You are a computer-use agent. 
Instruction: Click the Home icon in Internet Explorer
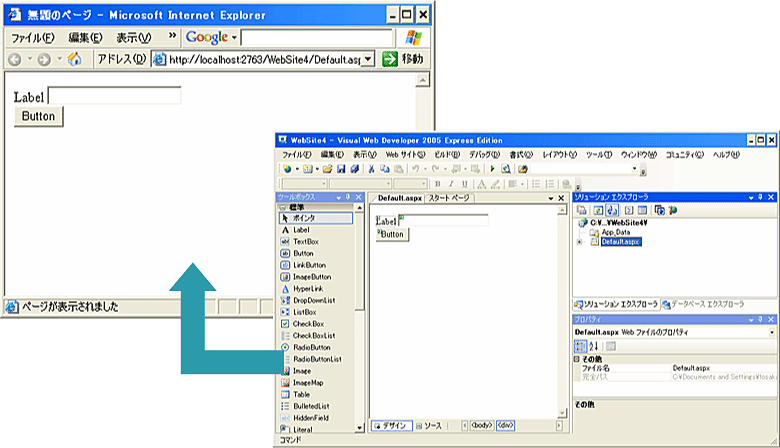(75, 59)
